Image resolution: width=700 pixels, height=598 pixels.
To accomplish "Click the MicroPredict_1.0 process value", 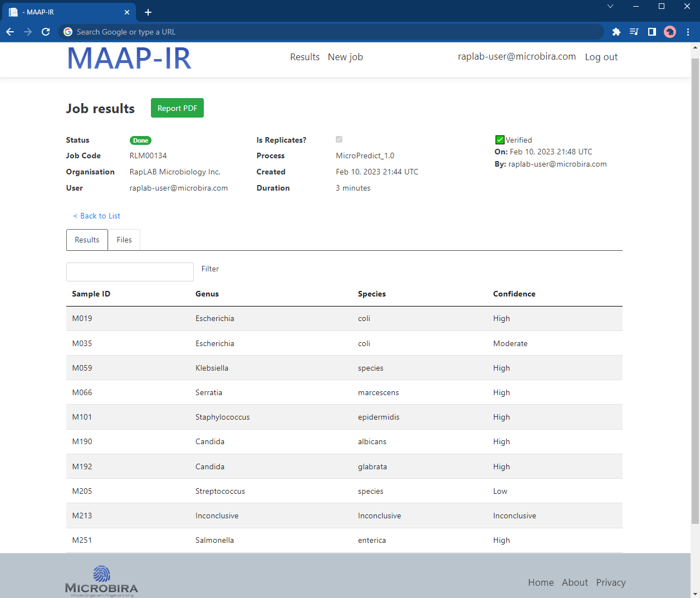I will coord(365,155).
